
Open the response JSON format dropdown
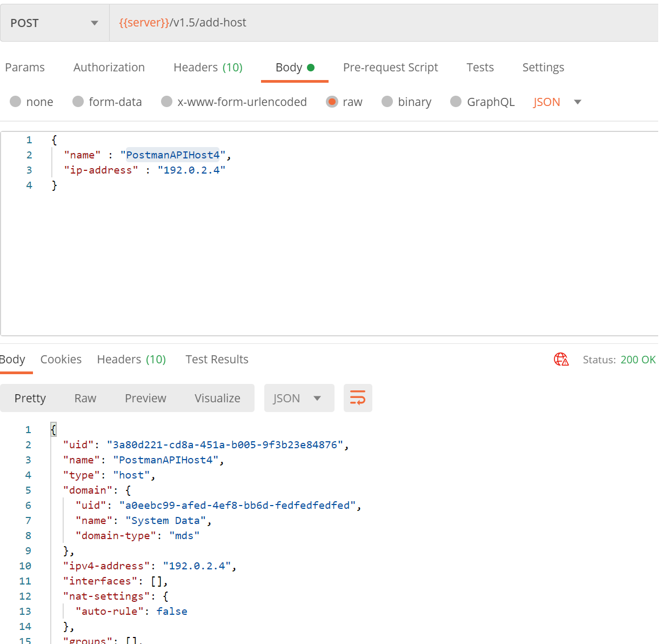299,398
